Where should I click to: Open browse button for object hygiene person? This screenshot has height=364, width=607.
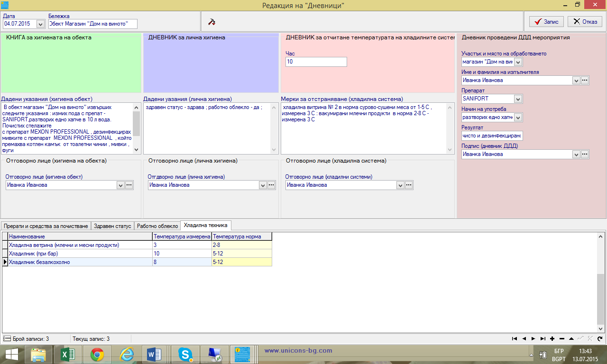click(129, 185)
